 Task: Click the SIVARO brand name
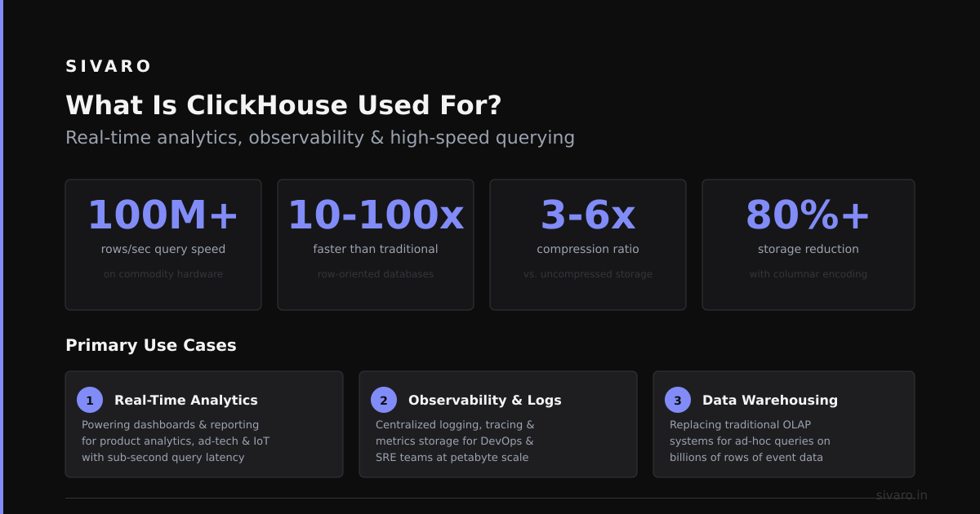[109, 67]
